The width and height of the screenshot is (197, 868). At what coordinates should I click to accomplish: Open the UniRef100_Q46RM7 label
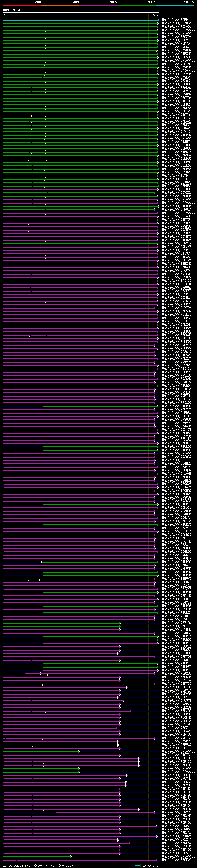(x=177, y=135)
